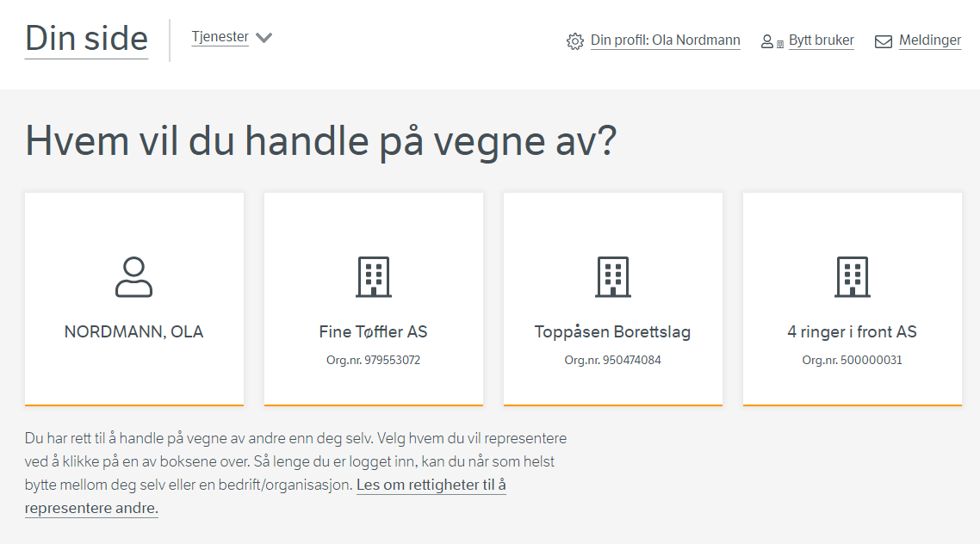Click the person icon above NORDMANN, OLA
Image resolution: width=980 pixels, height=544 pixels.
pyautogui.click(x=133, y=277)
